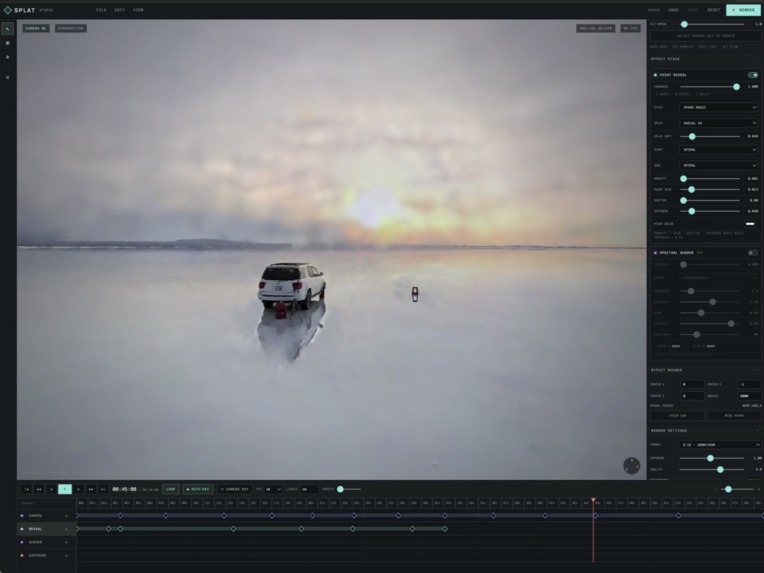Click the Undo button
The width and height of the screenshot is (764, 573).
[x=673, y=10]
